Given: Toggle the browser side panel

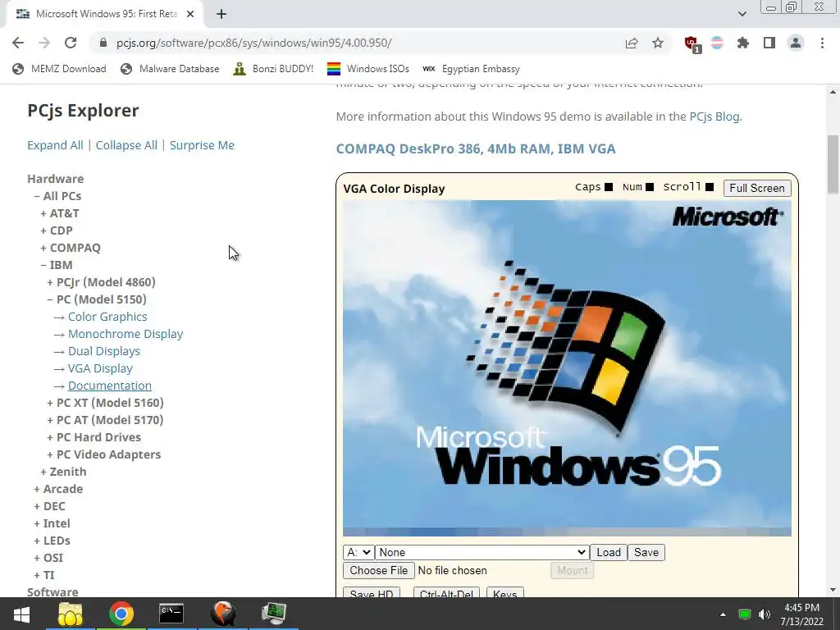Looking at the screenshot, I should pos(769,43).
